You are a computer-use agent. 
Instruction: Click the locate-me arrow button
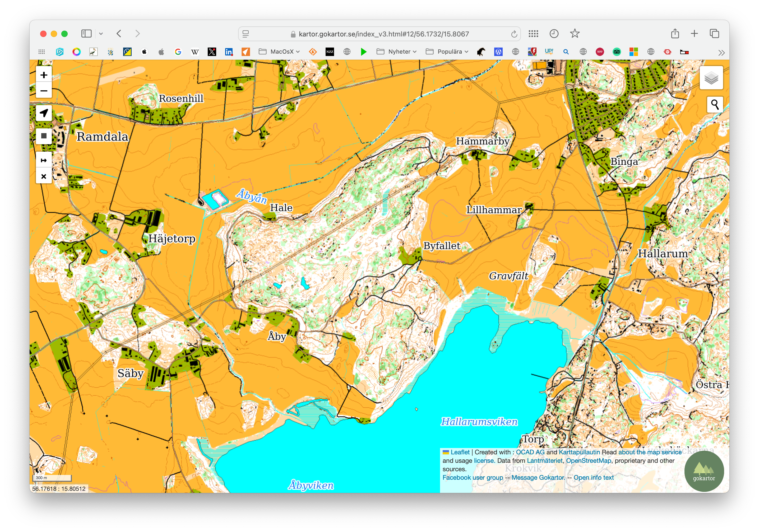click(44, 113)
